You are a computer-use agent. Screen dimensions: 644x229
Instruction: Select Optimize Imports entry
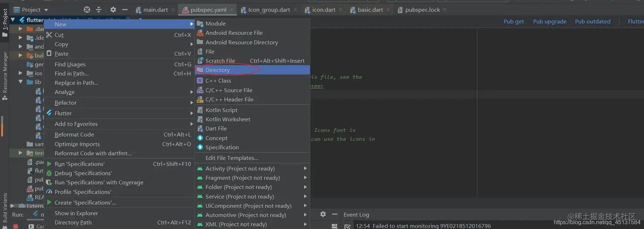coord(119,144)
